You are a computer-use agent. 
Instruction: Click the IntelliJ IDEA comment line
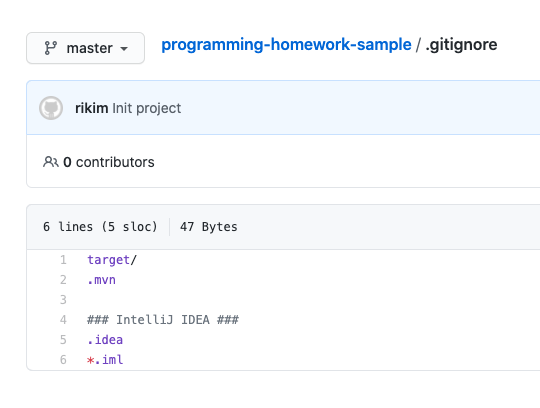[x=163, y=320]
